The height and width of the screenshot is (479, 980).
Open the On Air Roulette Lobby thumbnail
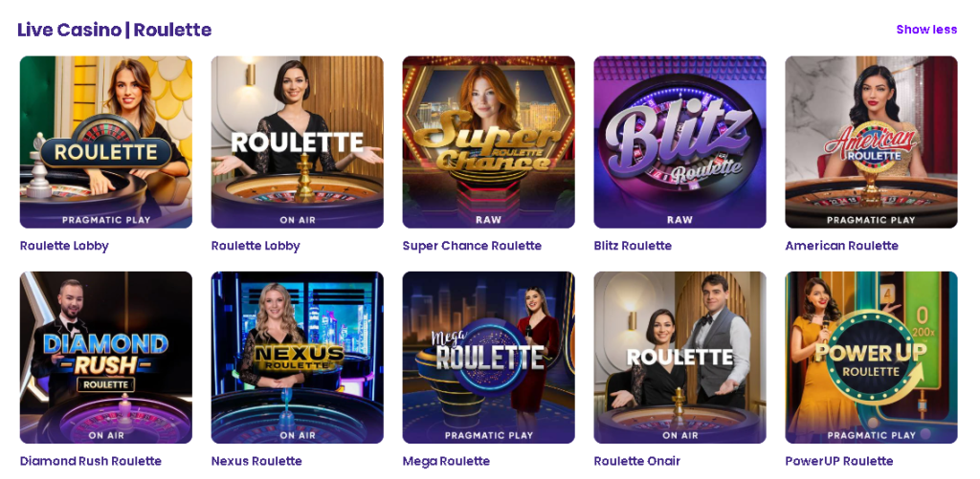click(297, 142)
